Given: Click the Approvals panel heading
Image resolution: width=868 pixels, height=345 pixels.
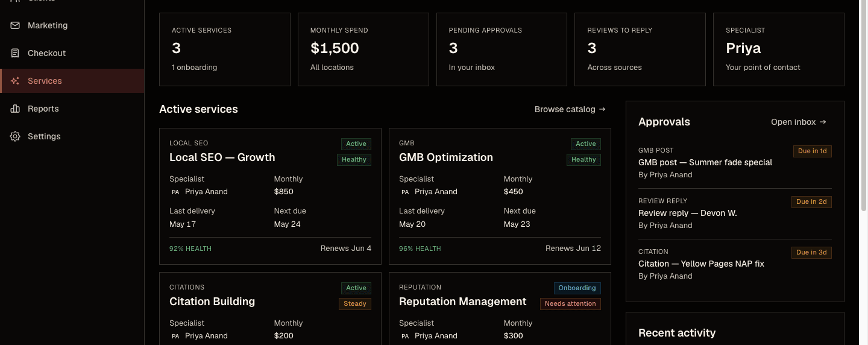Looking at the screenshot, I should [x=664, y=122].
